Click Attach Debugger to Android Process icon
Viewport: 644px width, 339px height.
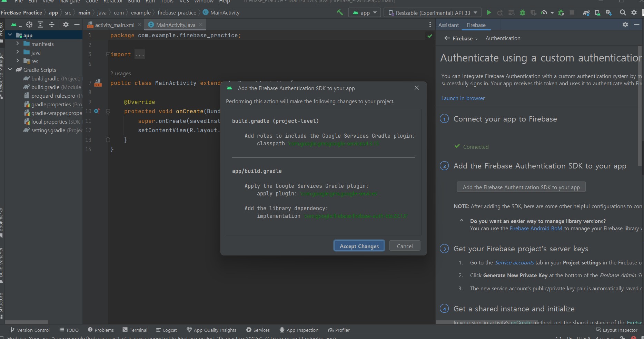(561, 13)
